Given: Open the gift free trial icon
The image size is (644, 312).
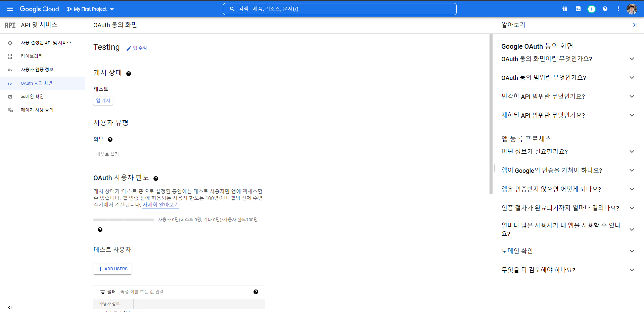Looking at the screenshot, I should (x=565, y=9).
